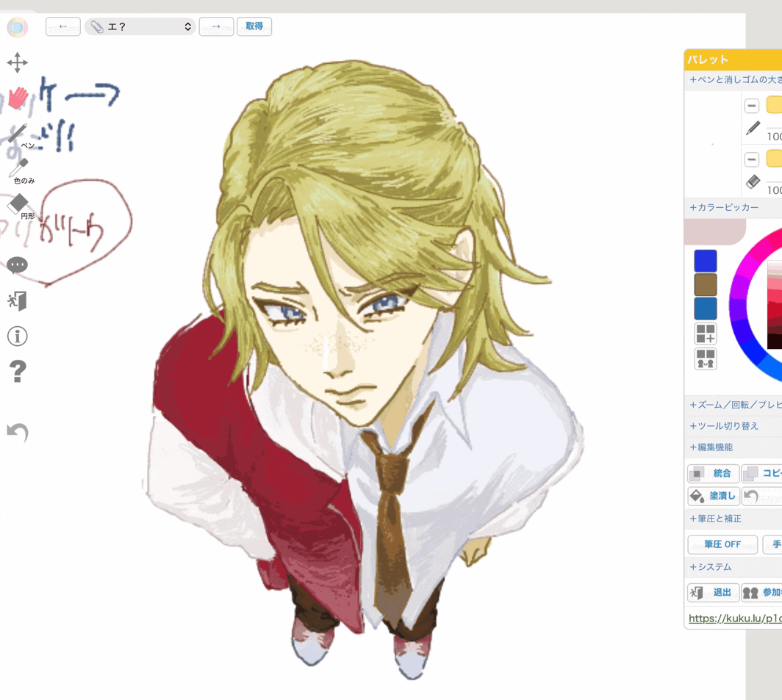Click the eraser size yellow slider handle
Image resolution: width=782 pixels, height=700 pixels.
pyautogui.click(x=775, y=159)
